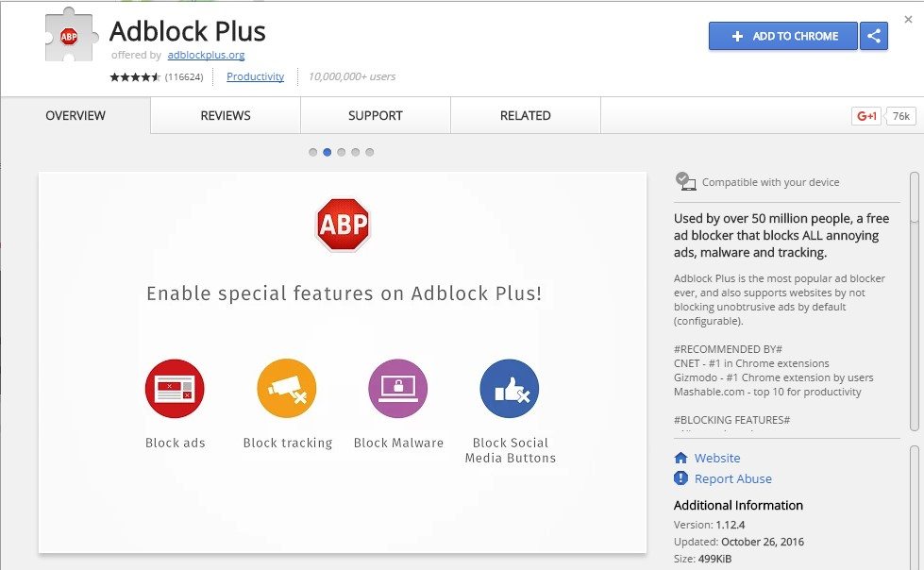Click the large ABP stop-sign logo
924x570 pixels.
[x=343, y=225]
